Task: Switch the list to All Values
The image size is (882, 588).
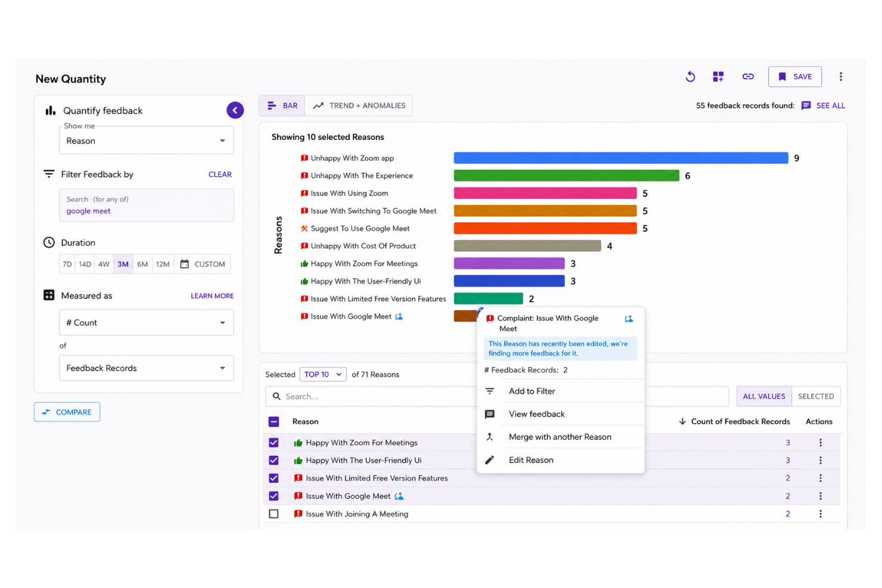Action: tap(764, 396)
